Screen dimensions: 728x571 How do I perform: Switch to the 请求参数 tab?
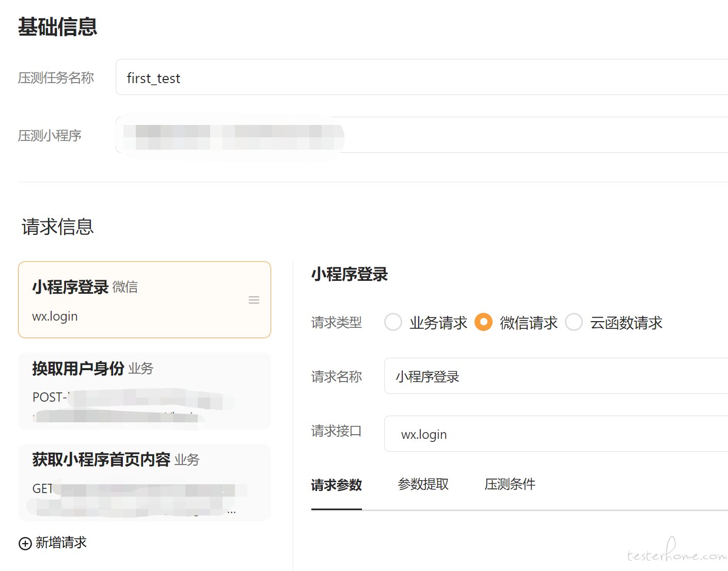click(x=337, y=485)
